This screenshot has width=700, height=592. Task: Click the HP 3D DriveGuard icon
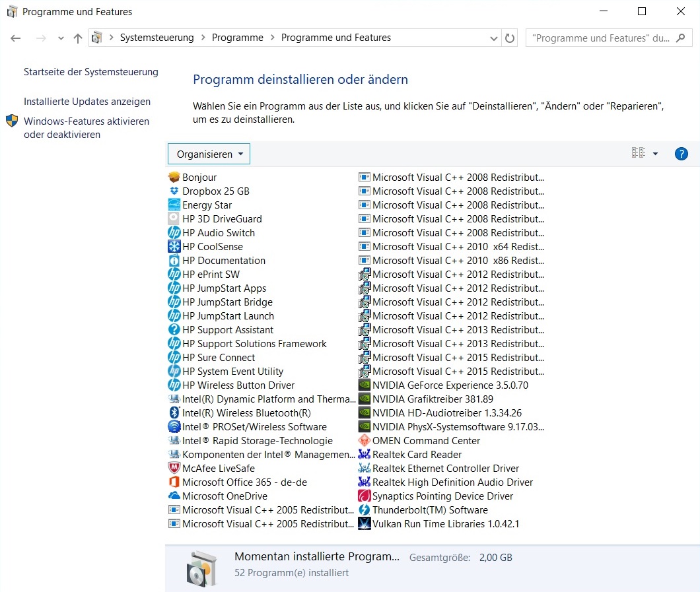pyautogui.click(x=174, y=218)
